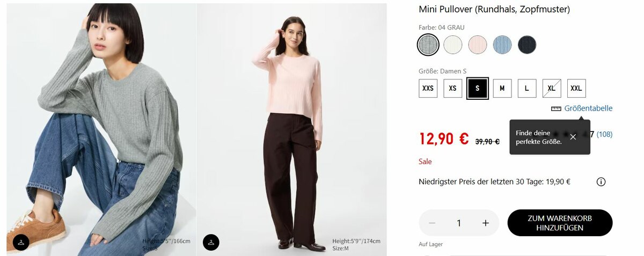Click hanger icon on pink sweater photo
The width and height of the screenshot is (644, 256).
211,243
